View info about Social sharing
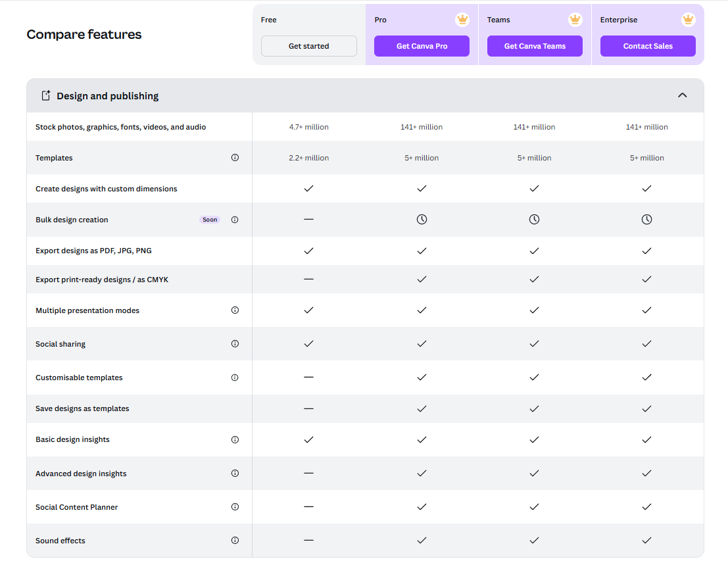This screenshot has height=565, width=728. (235, 343)
